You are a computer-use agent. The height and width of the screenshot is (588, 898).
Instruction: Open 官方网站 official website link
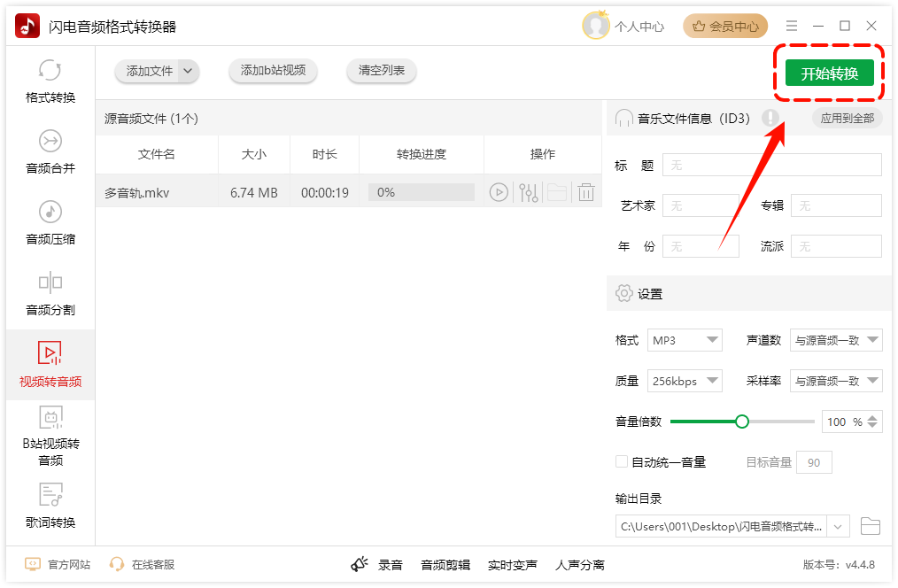[58, 564]
